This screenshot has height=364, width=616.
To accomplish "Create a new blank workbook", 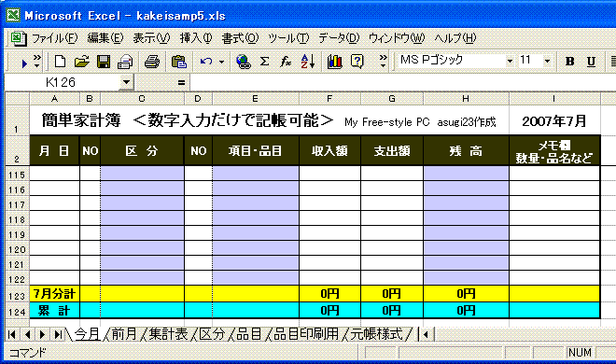I will [60, 62].
